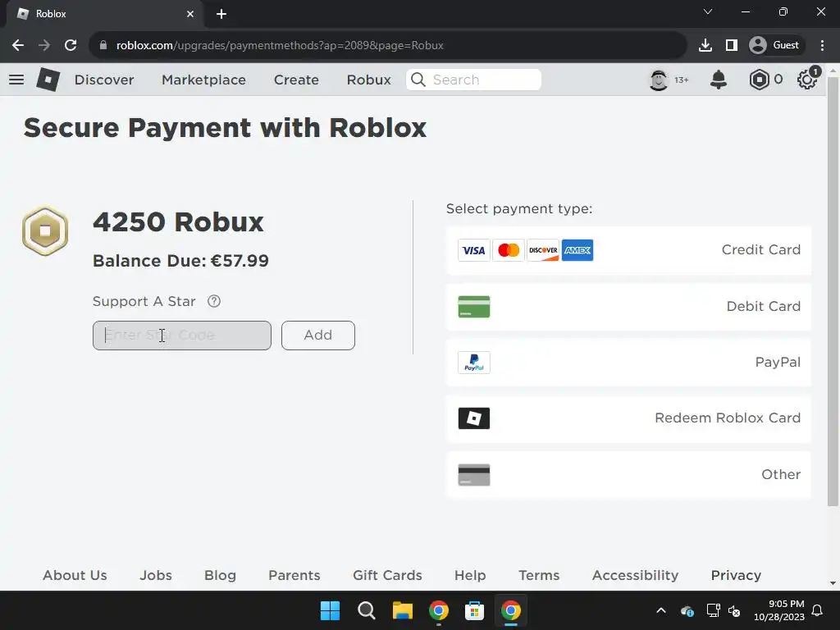Open the Jobs footer link
Screen dimensions: 840x630
(156, 575)
